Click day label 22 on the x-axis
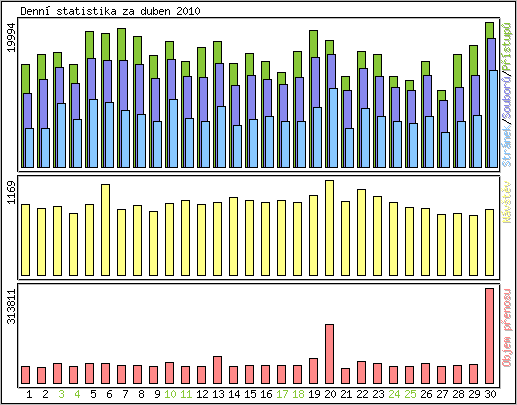This screenshot has height=405, width=517. [x=362, y=394]
